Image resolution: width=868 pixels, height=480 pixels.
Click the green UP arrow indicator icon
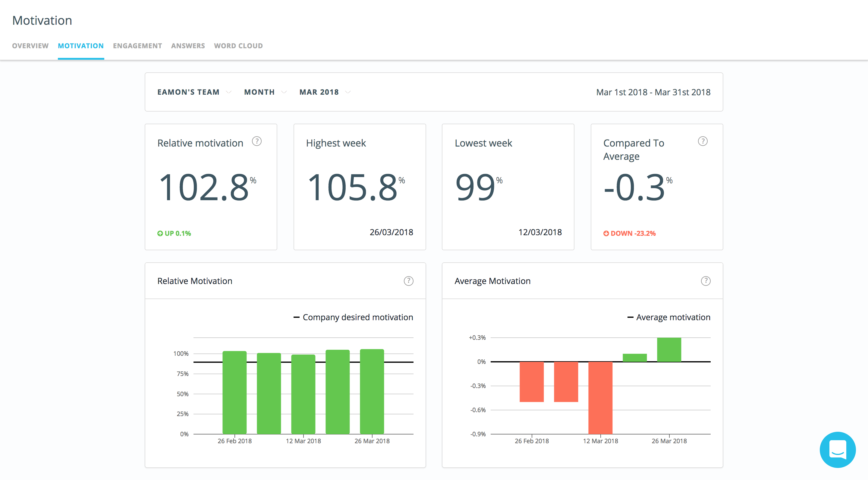160,233
